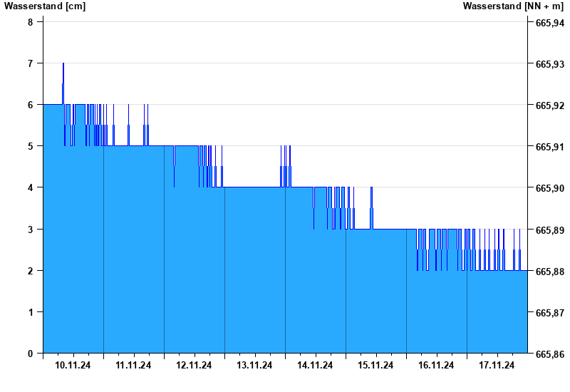This screenshot has width=570, height=392.
Task: Select the 15.11.24 date on the axis
Action: 375,366
